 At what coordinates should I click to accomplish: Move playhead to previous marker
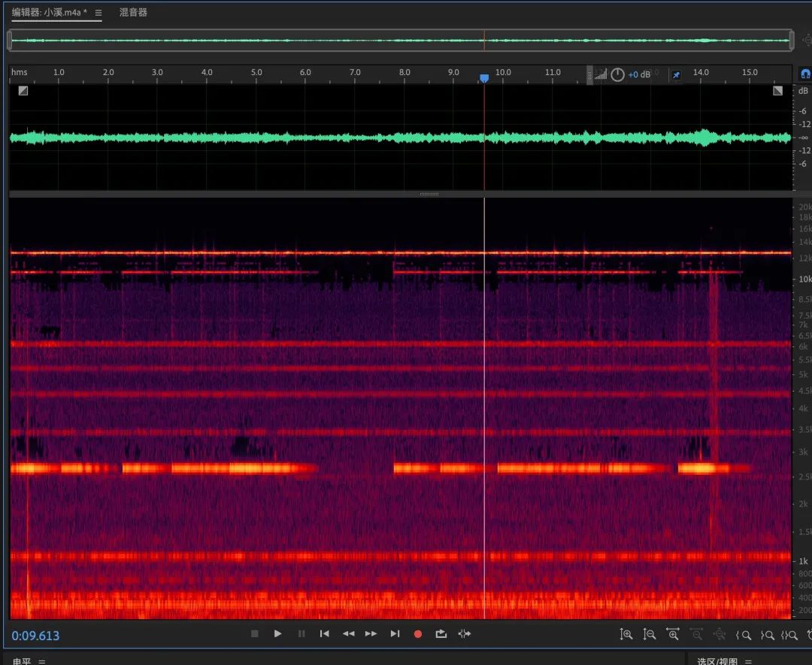pos(325,633)
